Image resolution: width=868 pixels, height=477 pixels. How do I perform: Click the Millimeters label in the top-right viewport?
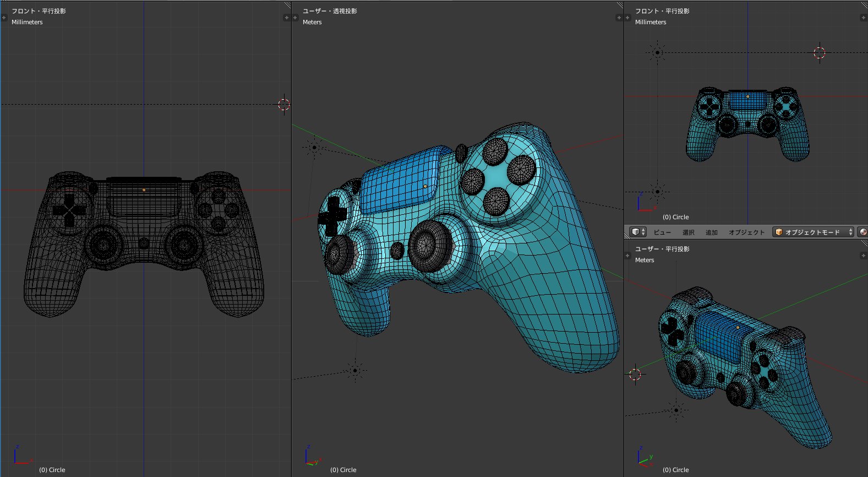tap(651, 22)
